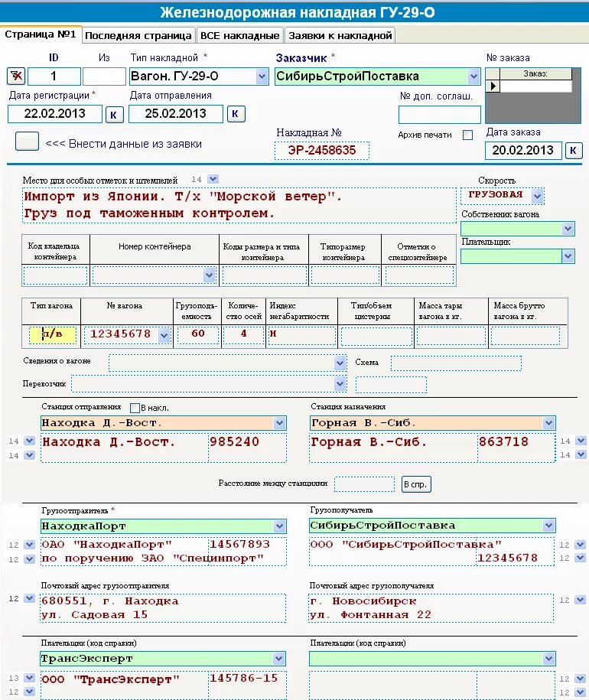Open empty right-side Плательщик (код справки) dropdown
589x700 pixels.
click(548, 659)
